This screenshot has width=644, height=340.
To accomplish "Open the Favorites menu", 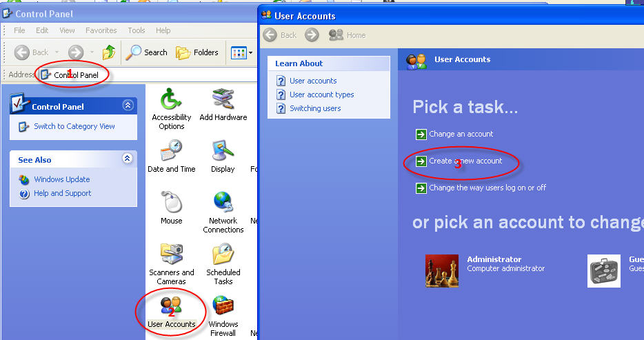I will (x=101, y=30).
